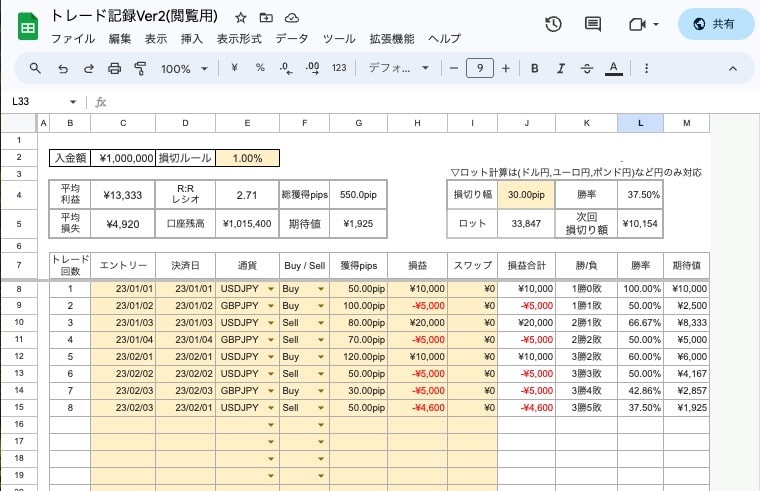Open more toolbar options dots

tap(646, 68)
